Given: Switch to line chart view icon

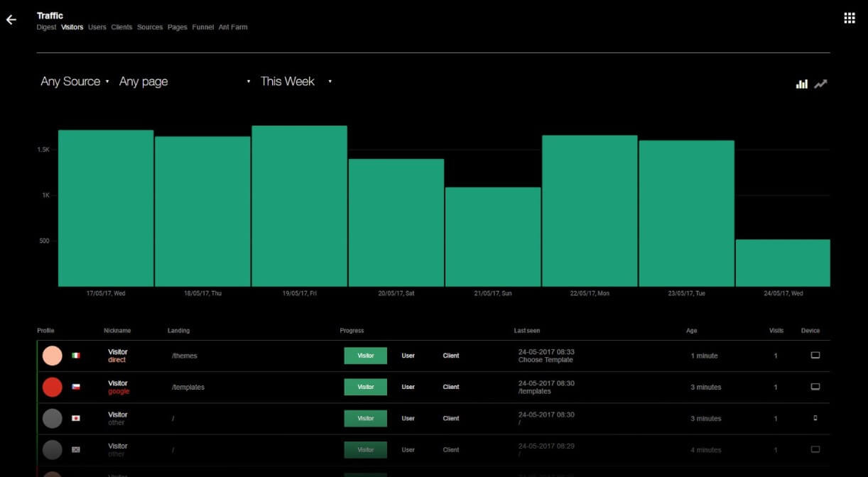Looking at the screenshot, I should (820, 84).
